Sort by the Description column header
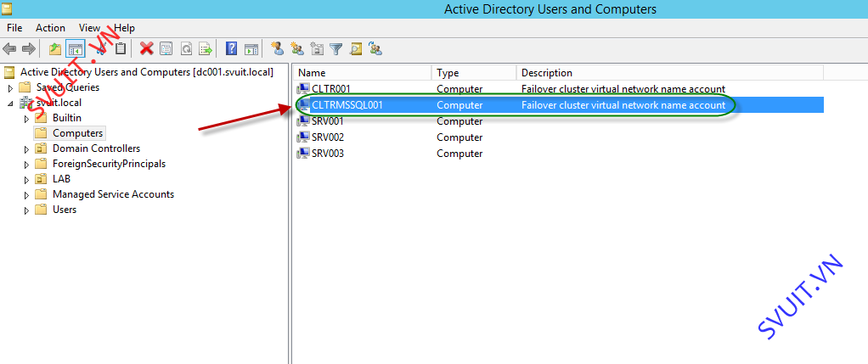 pyautogui.click(x=670, y=72)
